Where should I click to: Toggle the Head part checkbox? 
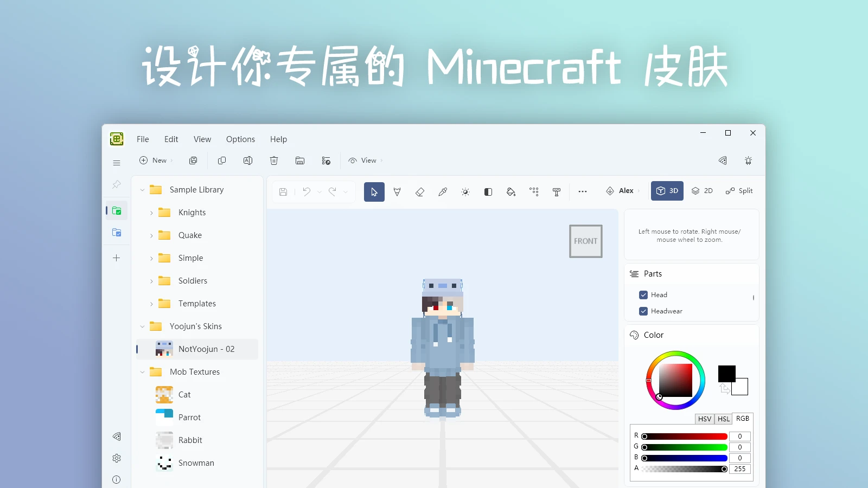point(643,294)
